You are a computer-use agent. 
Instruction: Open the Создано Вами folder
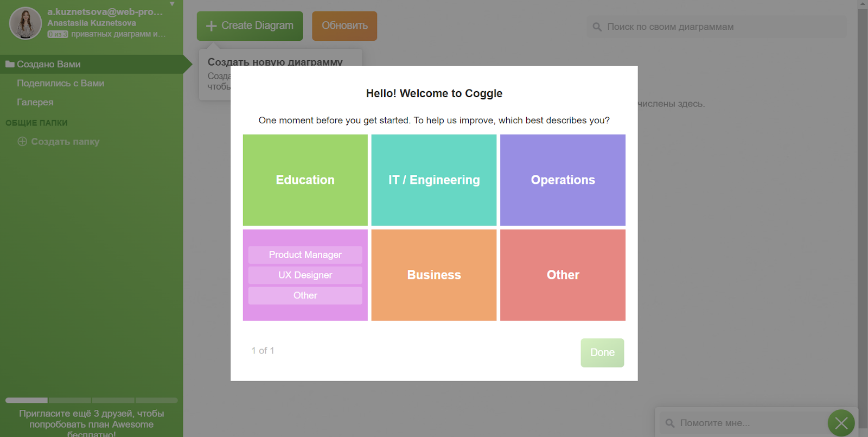pyautogui.click(x=49, y=64)
